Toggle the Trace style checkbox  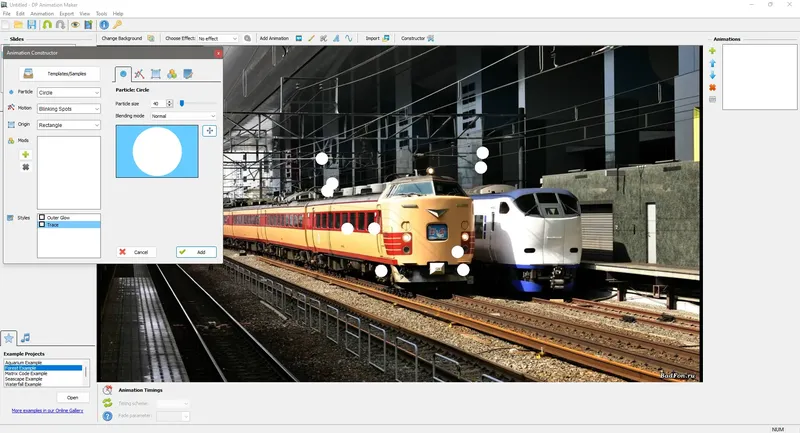point(42,224)
